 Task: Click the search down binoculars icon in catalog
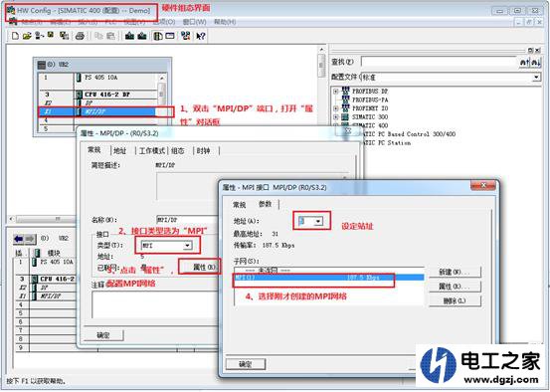pos(535,62)
